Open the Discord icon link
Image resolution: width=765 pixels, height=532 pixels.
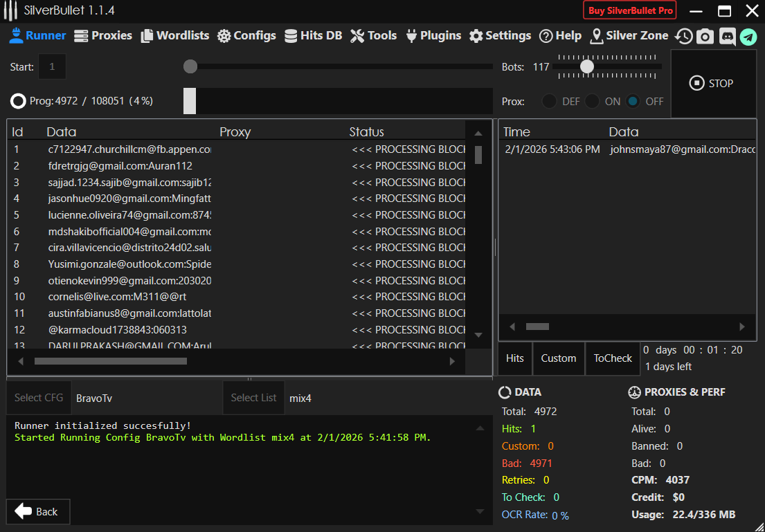point(727,36)
